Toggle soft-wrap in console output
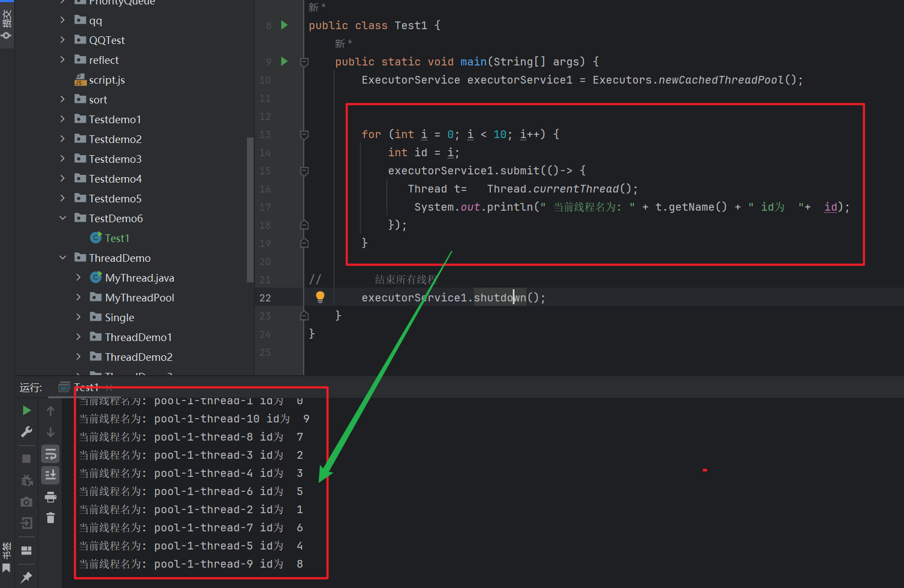This screenshot has width=904, height=588. (x=51, y=454)
